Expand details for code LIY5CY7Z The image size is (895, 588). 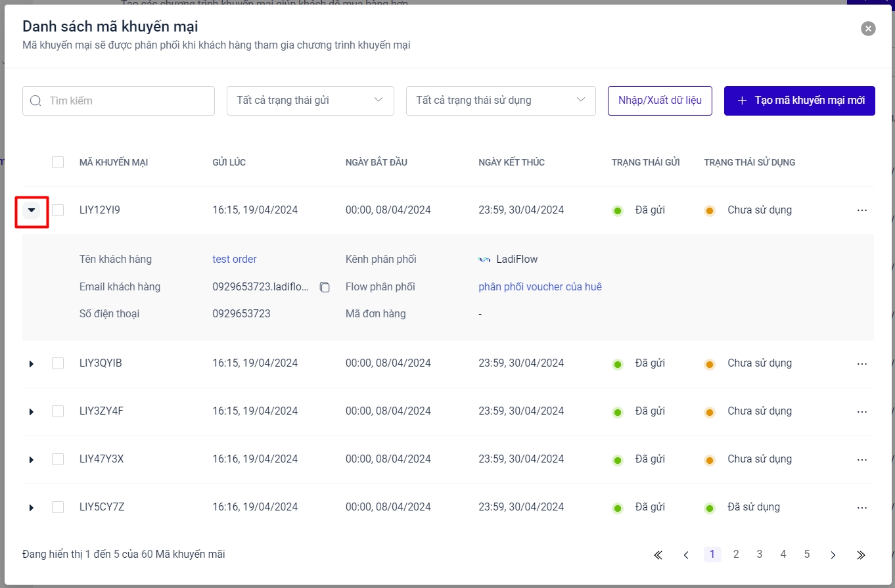tap(31, 508)
